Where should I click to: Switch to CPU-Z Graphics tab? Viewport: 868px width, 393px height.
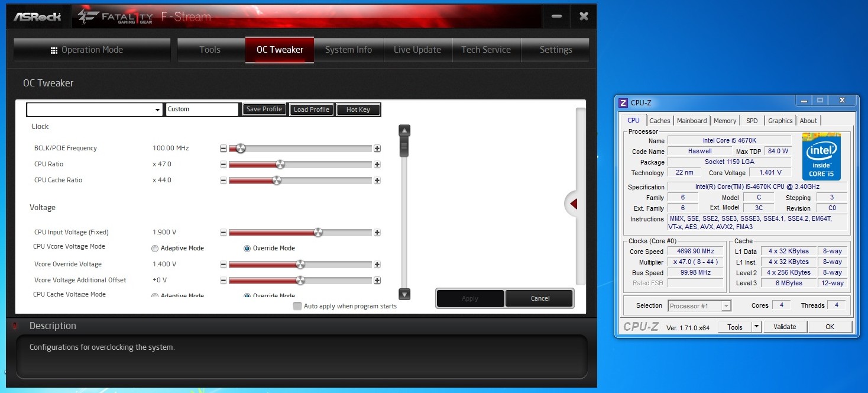(x=780, y=121)
